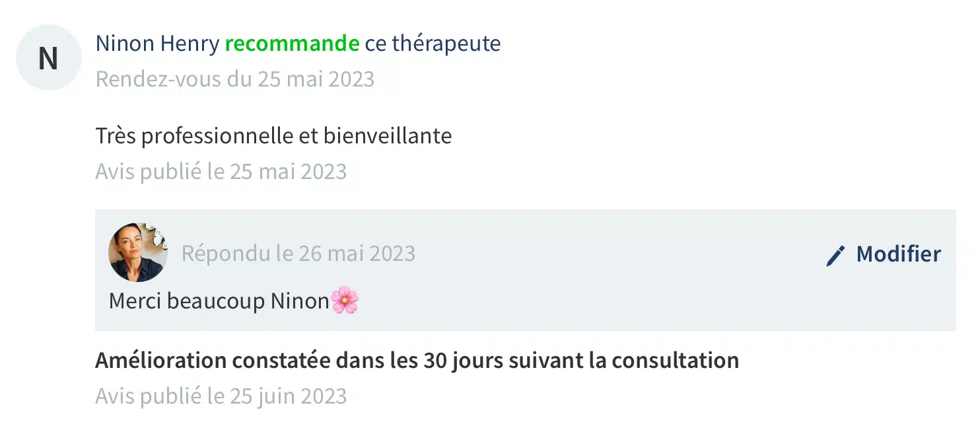980x430 pixels.
Task: Click the Répondu le 26 mai 2023 label
Action: [x=298, y=254]
